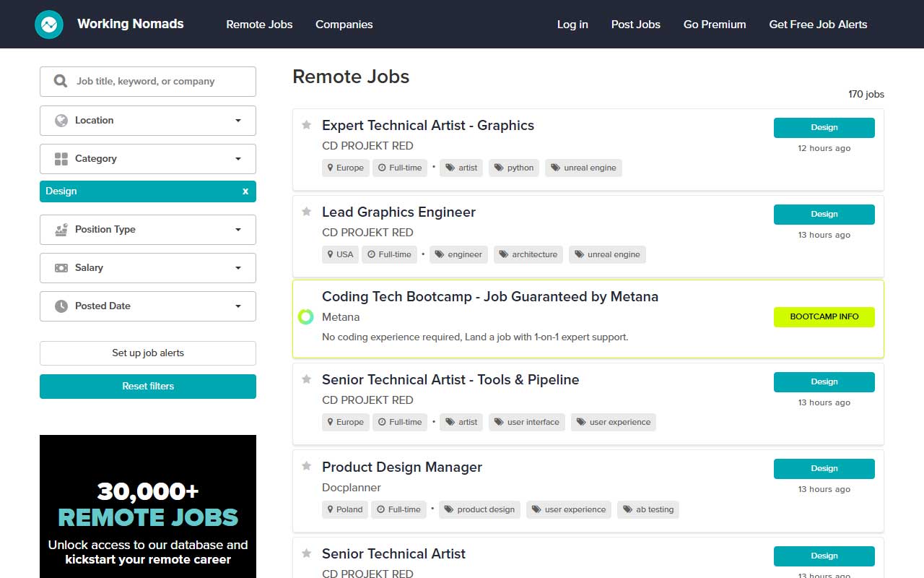This screenshot has width=924, height=578.
Task: Click the BOOTCAMP INFO button
Action: pos(824,317)
